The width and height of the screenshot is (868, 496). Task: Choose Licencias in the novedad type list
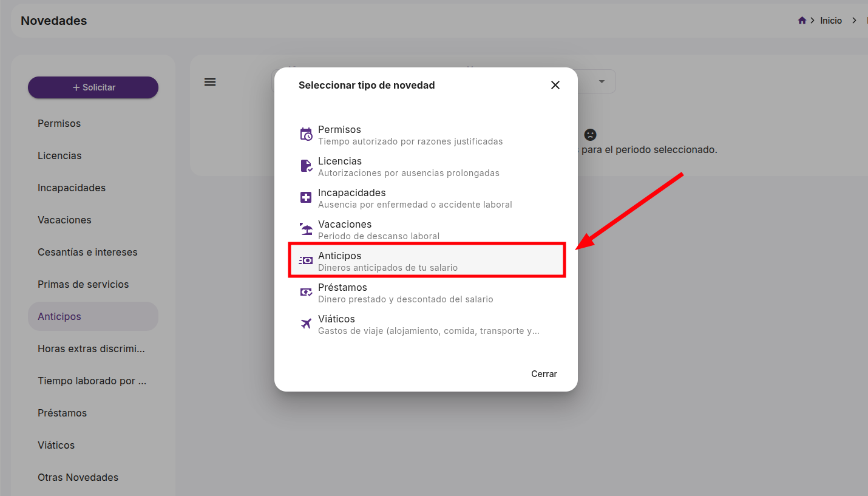pyautogui.click(x=426, y=166)
